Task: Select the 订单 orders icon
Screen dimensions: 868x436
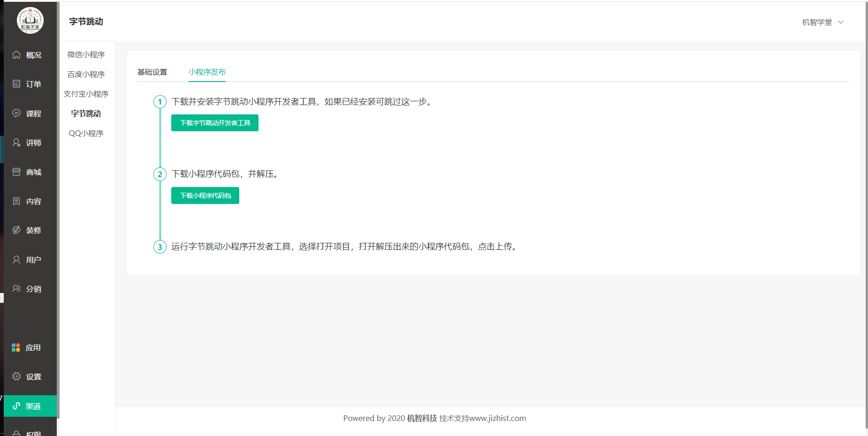Action: click(16, 84)
